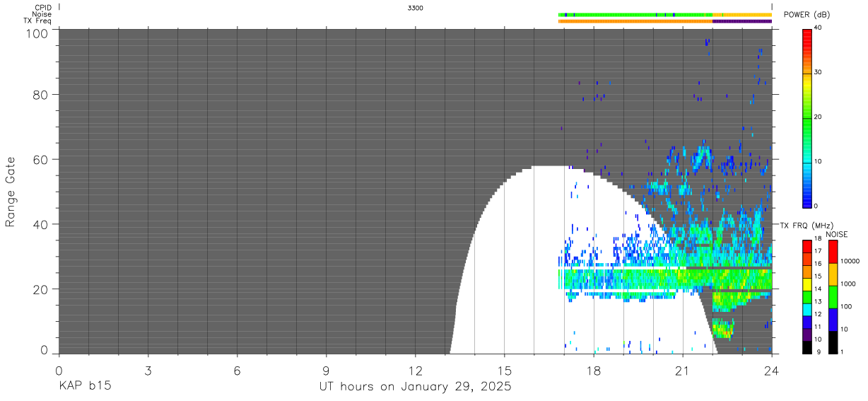868x401 pixels.
Task: Click the 10000 tick on the NOISE legend
Action: (x=849, y=262)
